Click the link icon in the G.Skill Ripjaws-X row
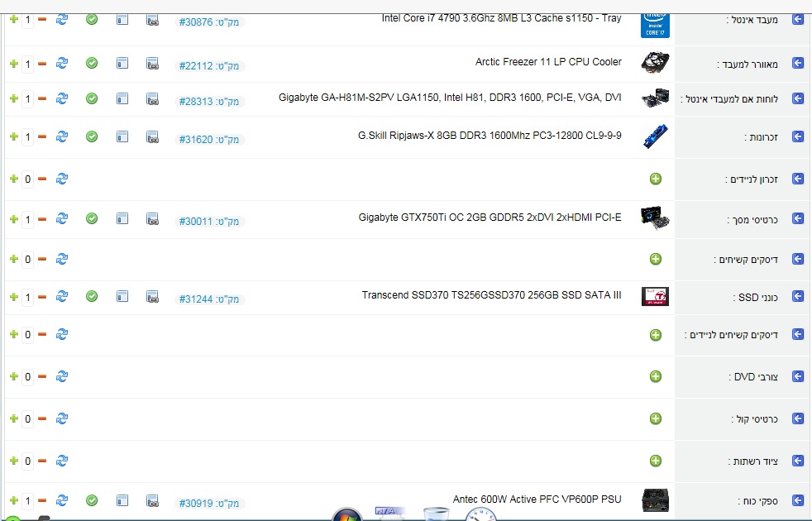The height and width of the screenshot is (521, 812). pyautogui.click(x=152, y=136)
